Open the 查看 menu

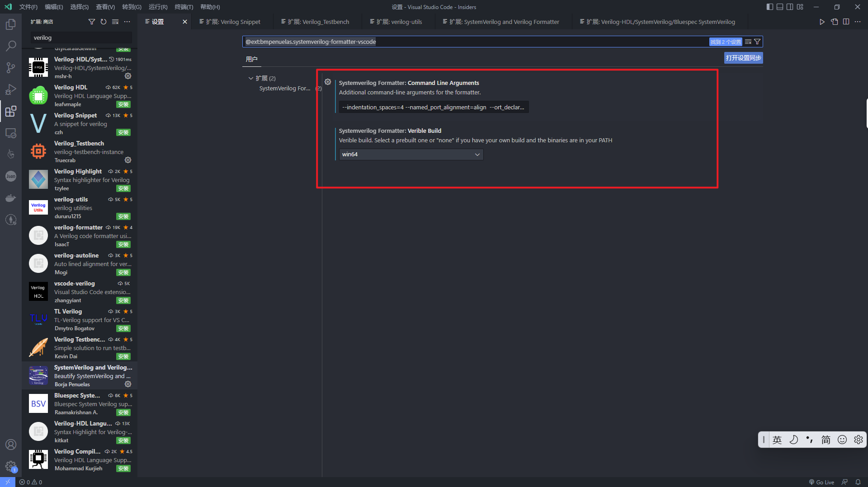[x=105, y=7]
